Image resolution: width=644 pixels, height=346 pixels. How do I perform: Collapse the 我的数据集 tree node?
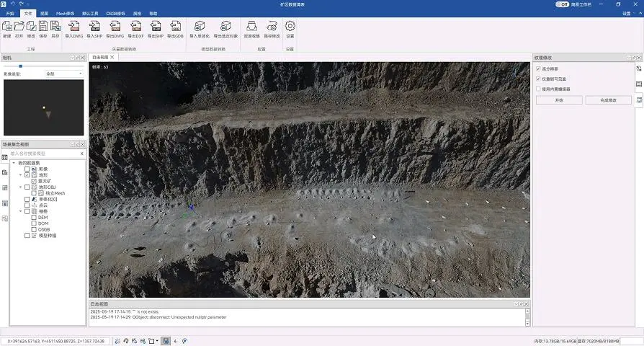pos(14,163)
